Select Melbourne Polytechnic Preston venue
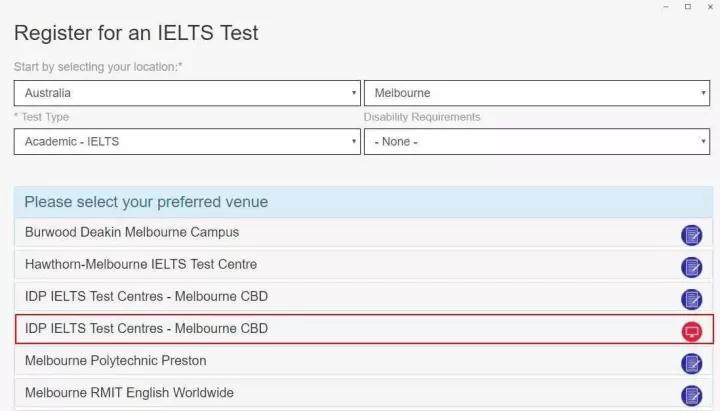 (364, 361)
